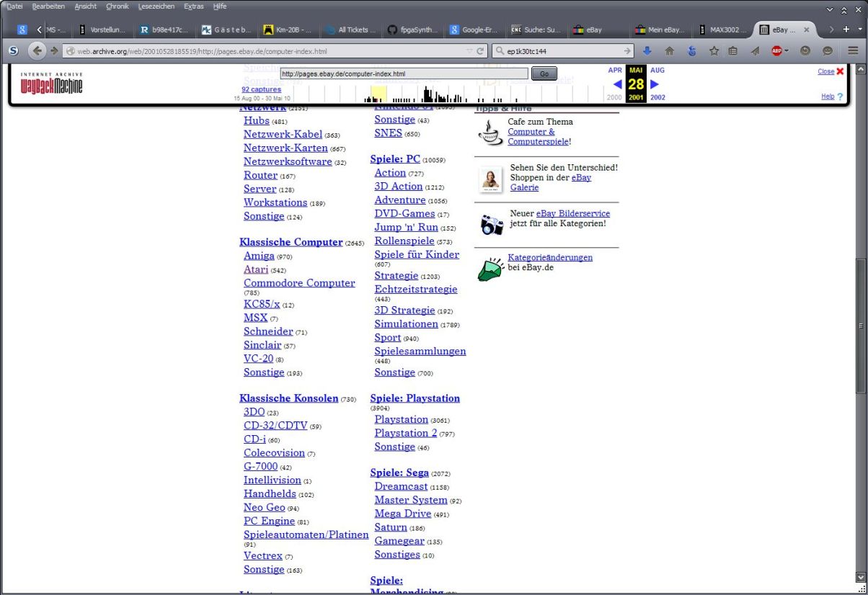Screen dimensions: 868x595
Task: Switch to the fpgaSynth tab
Action: [x=412, y=30]
